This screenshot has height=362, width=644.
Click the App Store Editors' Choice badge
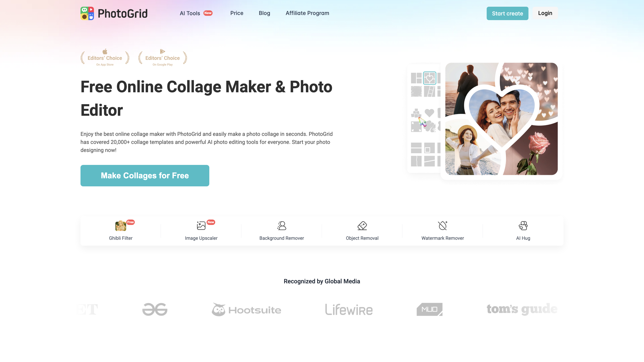tap(105, 58)
